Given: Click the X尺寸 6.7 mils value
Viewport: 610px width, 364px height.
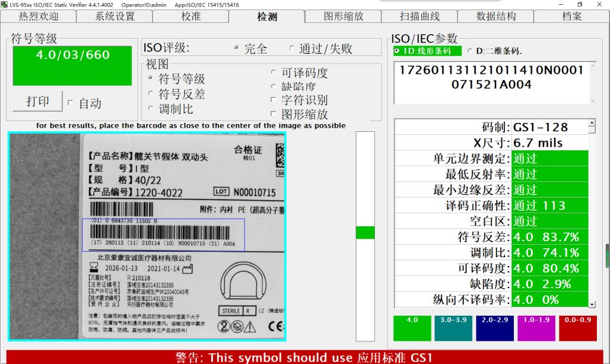Looking at the screenshot, I should [x=550, y=143].
